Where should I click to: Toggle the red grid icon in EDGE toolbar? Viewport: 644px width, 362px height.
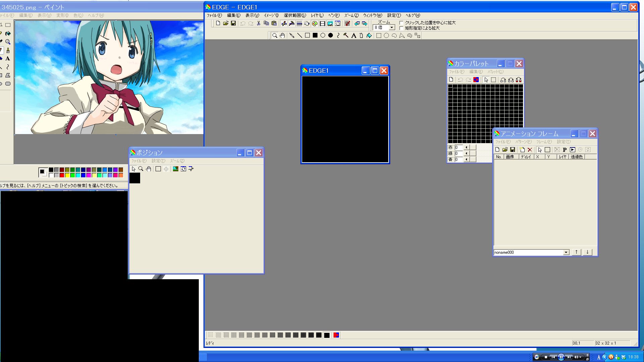pyautogui.click(x=347, y=23)
